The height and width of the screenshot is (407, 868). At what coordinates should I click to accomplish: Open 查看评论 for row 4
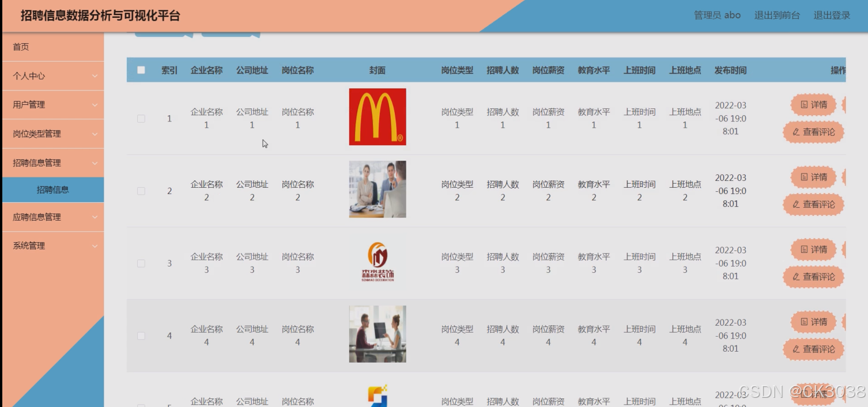pos(813,349)
